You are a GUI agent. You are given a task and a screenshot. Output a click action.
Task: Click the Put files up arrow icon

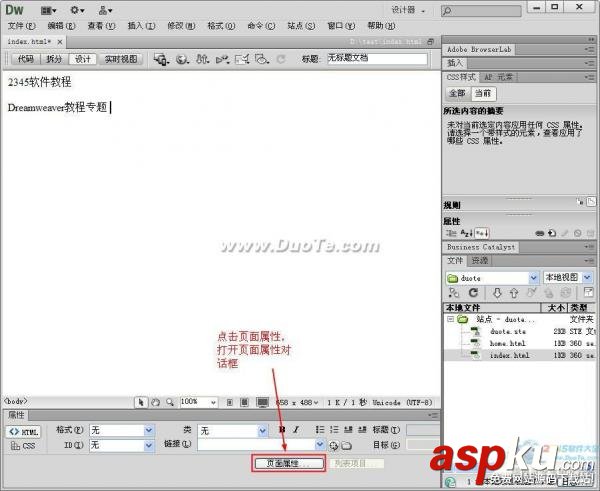(x=514, y=293)
